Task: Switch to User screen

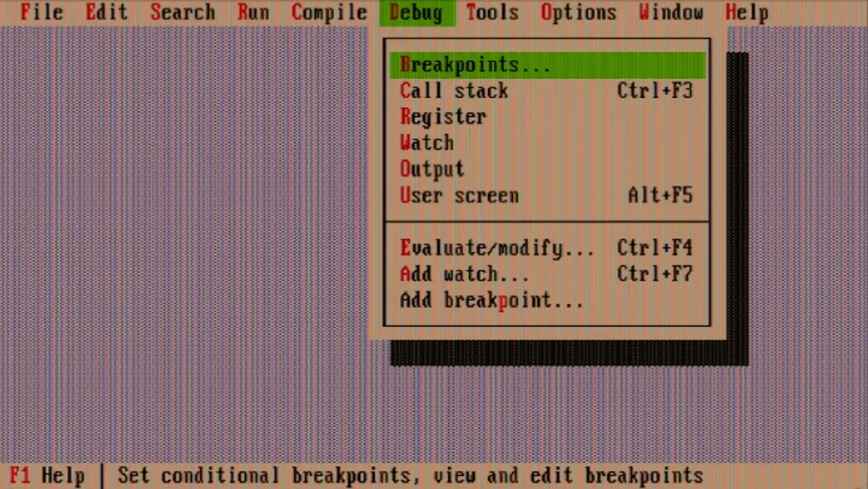Action: pyautogui.click(x=547, y=196)
